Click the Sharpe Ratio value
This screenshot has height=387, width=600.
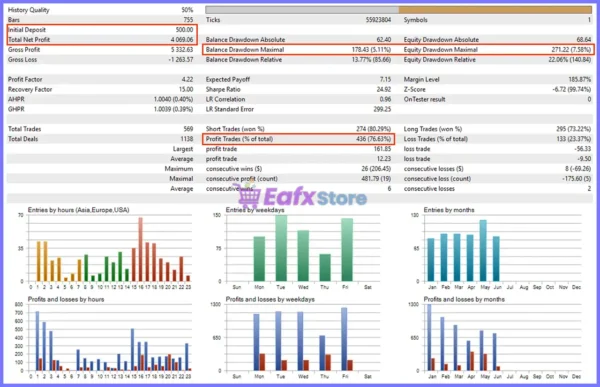click(383, 89)
